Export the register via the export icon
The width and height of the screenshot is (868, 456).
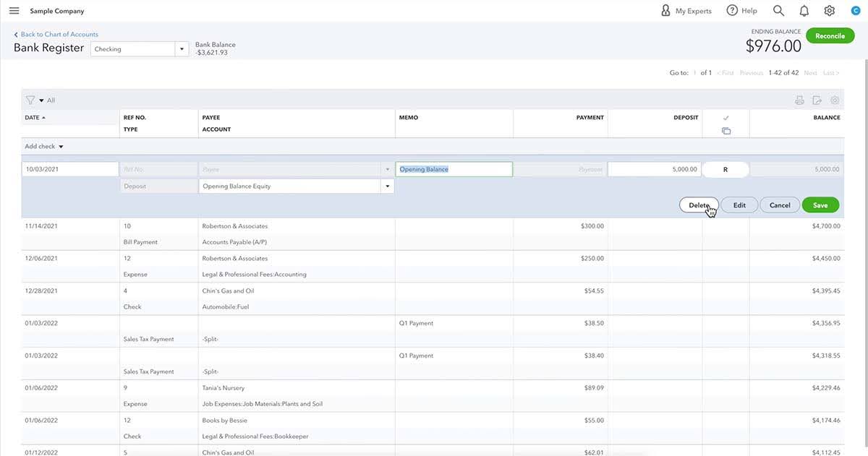pyautogui.click(x=817, y=100)
